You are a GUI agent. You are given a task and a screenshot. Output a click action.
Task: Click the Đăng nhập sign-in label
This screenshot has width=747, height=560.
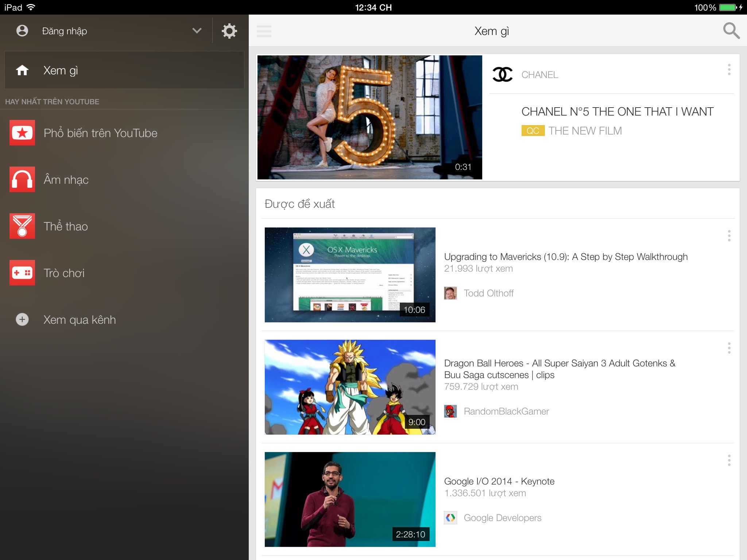click(x=65, y=31)
